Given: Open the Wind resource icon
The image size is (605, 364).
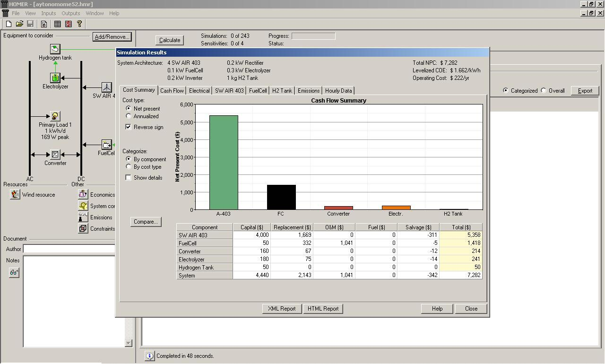Looking at the screenshot, I should (x=15, y=194).
